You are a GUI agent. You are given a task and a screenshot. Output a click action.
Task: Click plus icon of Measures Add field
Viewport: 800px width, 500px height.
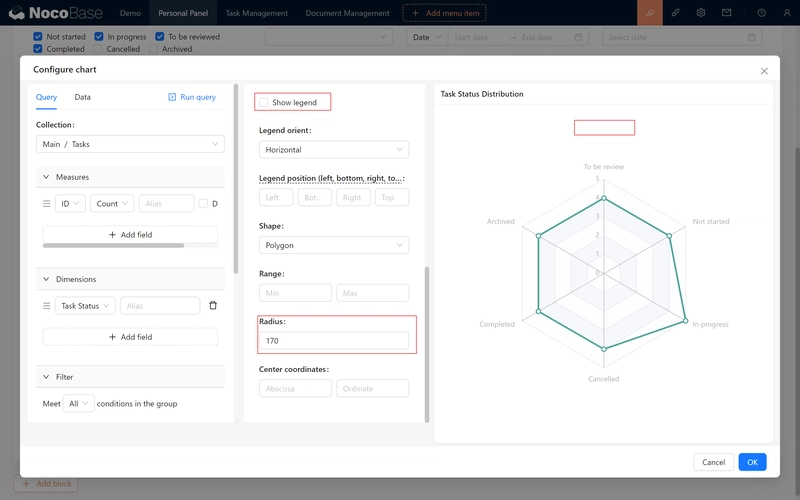click(112, 235)
